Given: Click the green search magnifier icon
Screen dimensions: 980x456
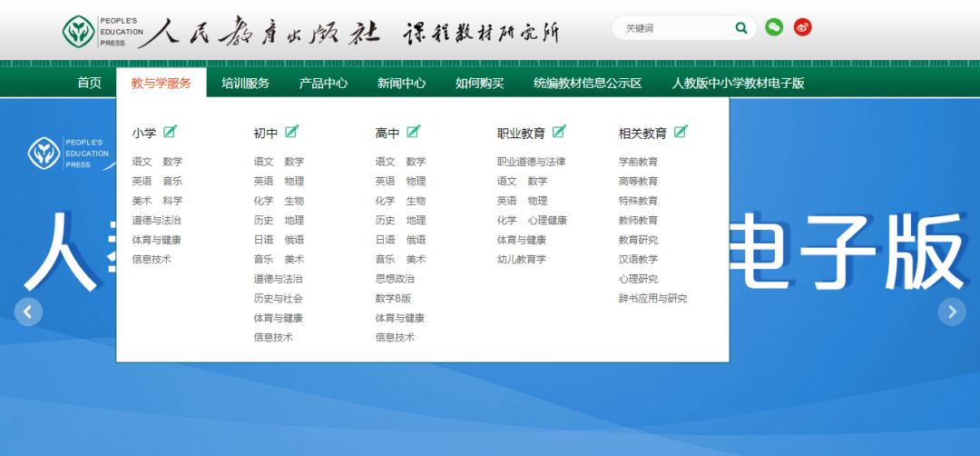Looking at the screenshot, I should click(x=741, y=28).
